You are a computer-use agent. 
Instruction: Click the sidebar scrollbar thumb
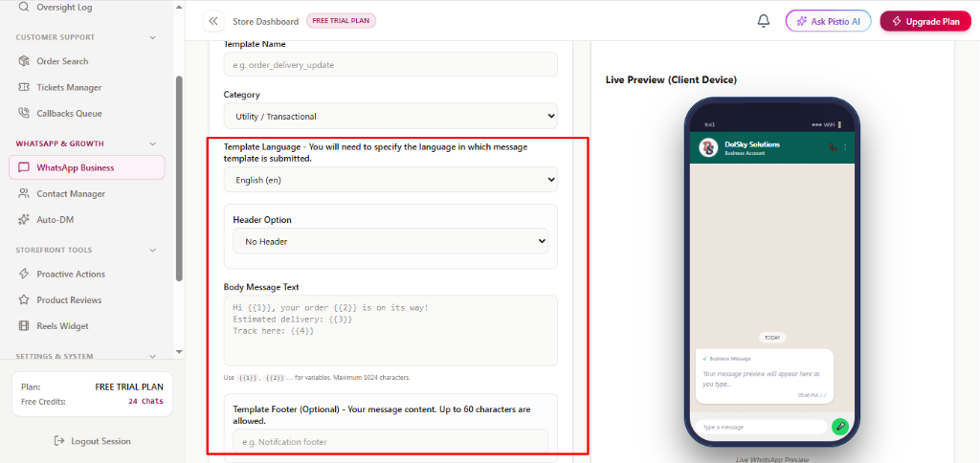pyautogui.click(x=179, y=178)
